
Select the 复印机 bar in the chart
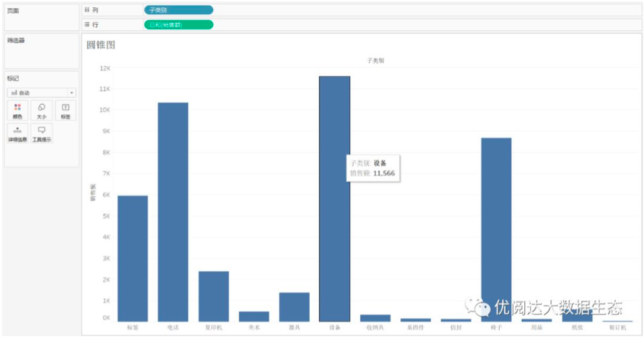pos(213,296)
